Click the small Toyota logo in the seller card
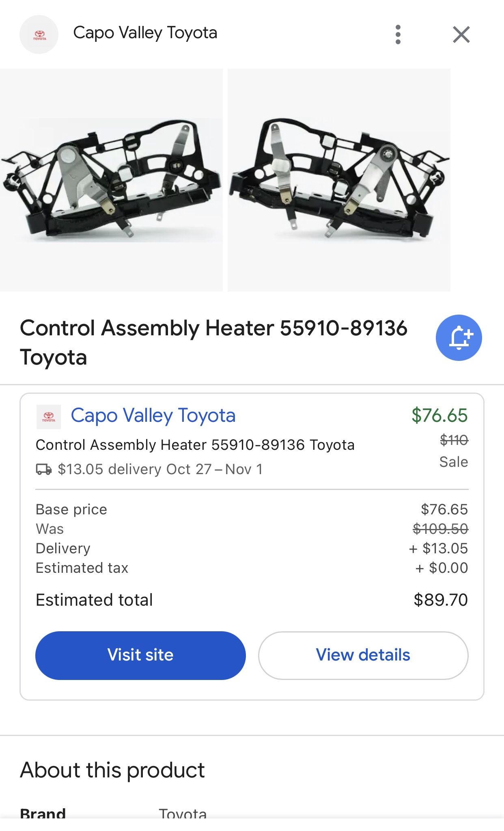Viewport: 504px width, 831px height. click(49, 417)
